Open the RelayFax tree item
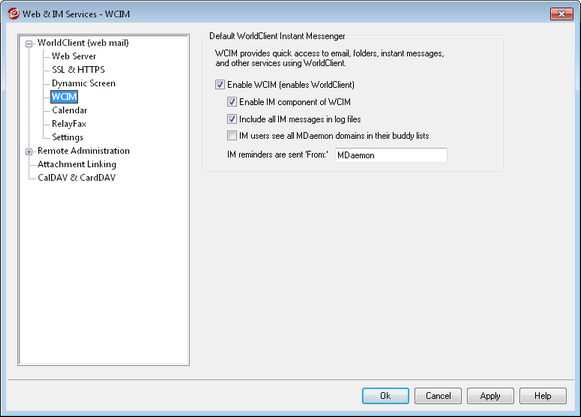 point(69,124)
